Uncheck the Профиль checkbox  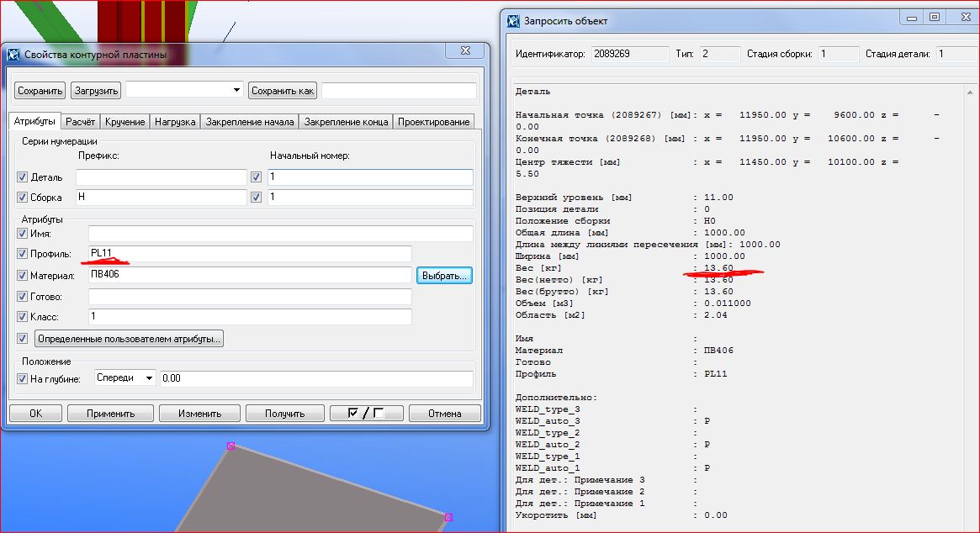tap(23, 254)
